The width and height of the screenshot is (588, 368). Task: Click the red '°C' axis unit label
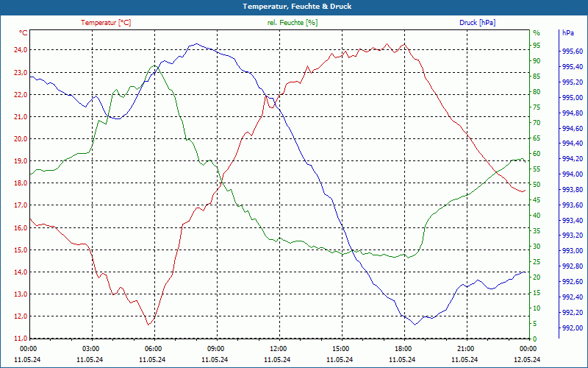pyautogui.click(x=24, y=33)
